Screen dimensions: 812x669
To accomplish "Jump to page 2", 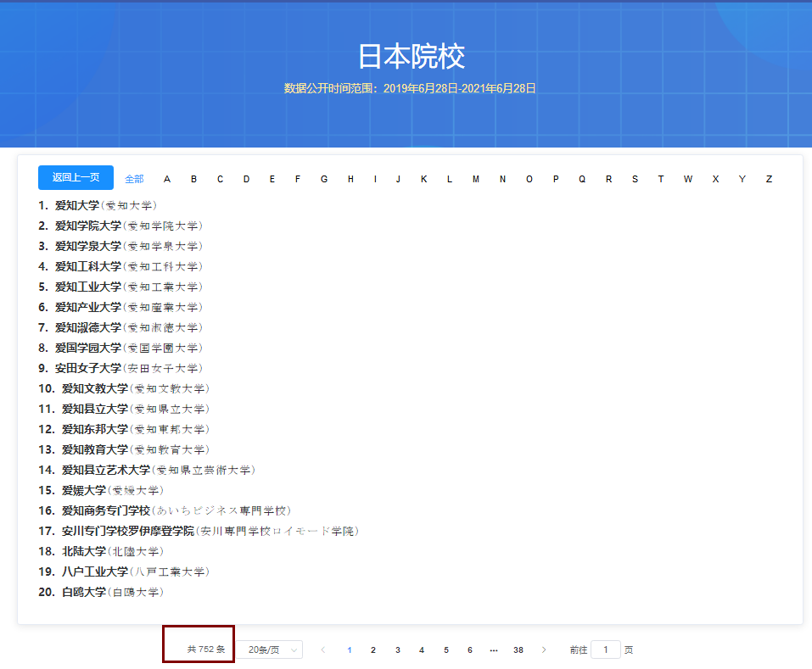I will [372, 649].
